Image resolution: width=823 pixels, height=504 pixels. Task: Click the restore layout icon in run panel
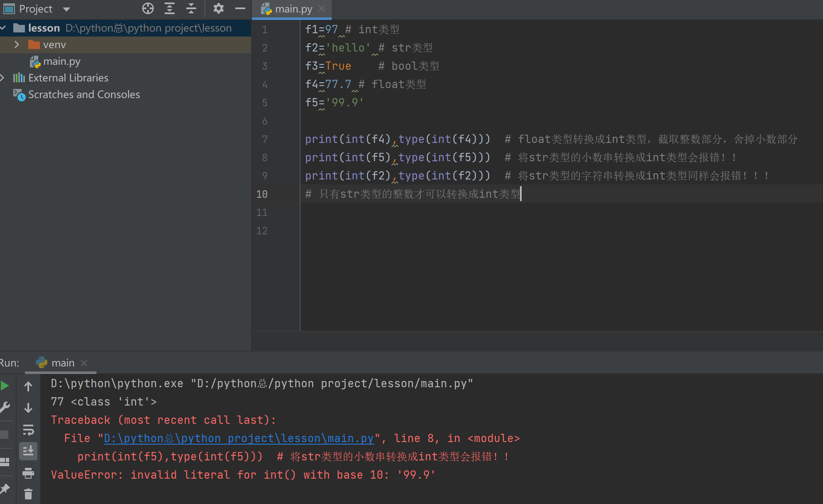point(5,462)
